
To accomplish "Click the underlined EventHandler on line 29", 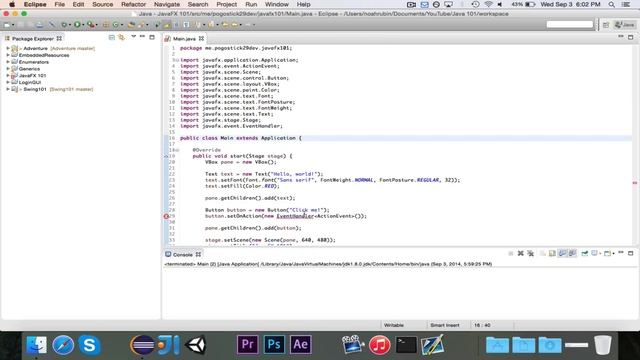I will [295, 216].
